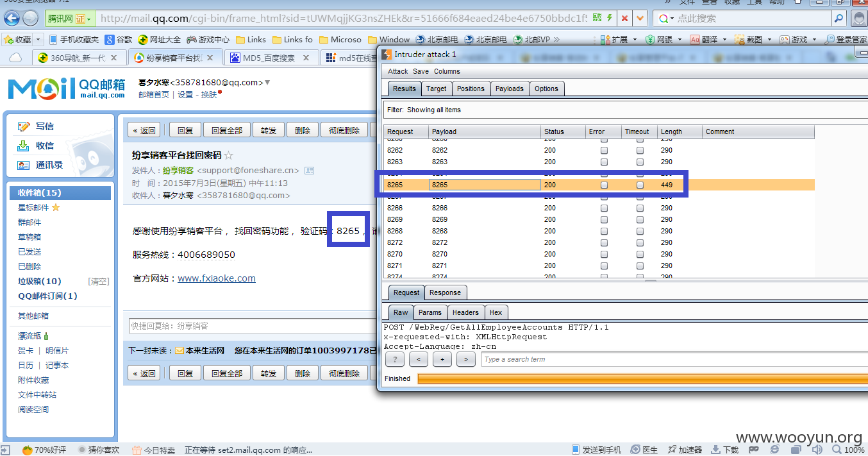Click the browser forward arrow button

(x=31, y=18)
